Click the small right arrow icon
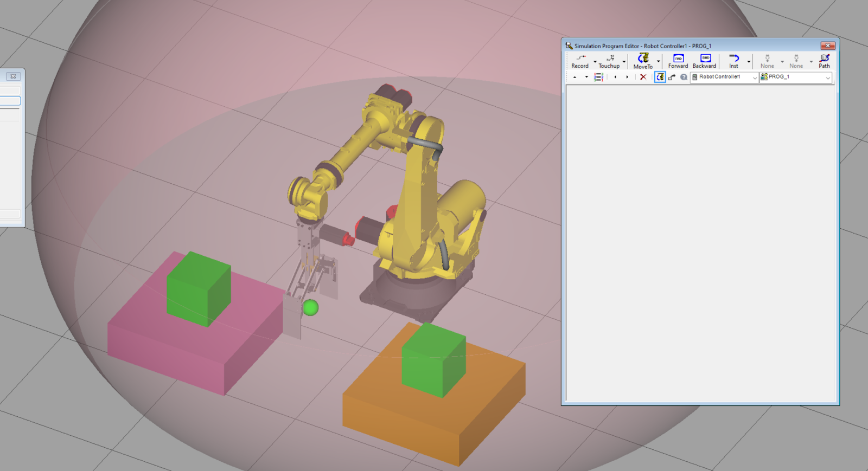The image size is (868, 471). click(627, 78)
